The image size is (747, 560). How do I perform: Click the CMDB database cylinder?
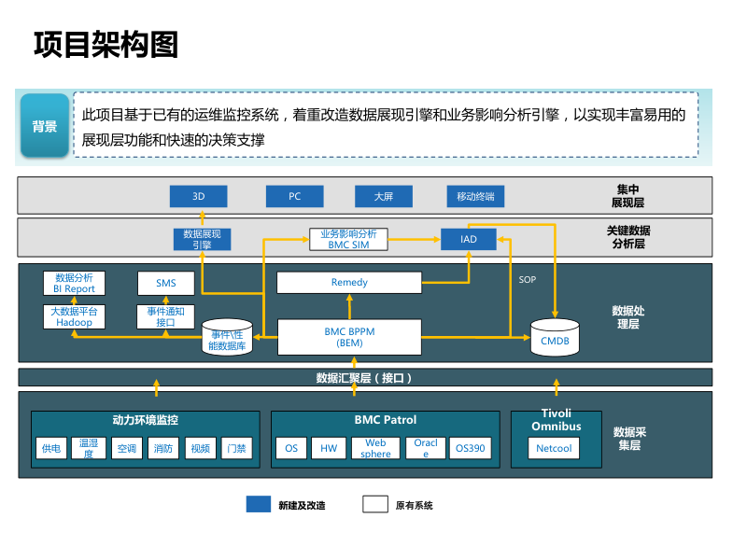coord(555,338)
